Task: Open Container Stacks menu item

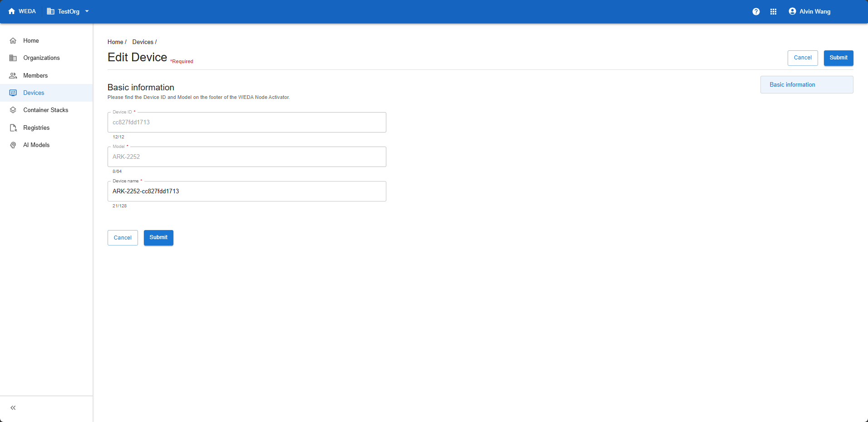Action: (46, 110)
